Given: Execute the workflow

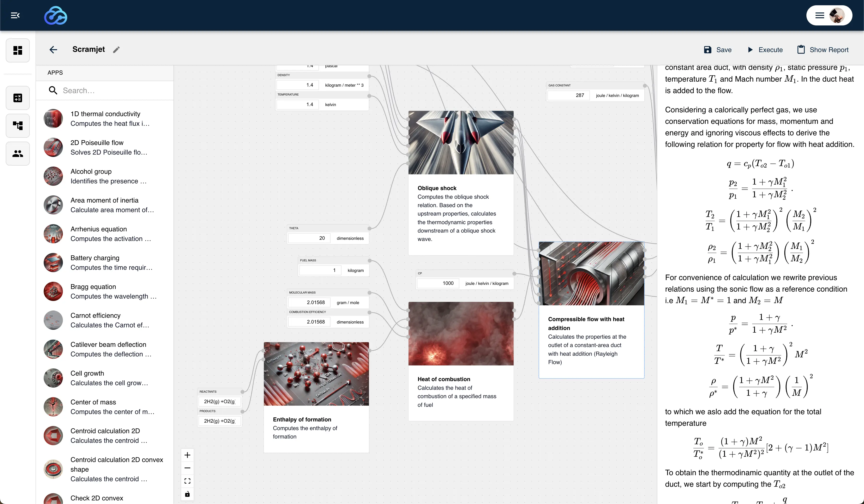Looking at the screenshot, I should pos(765,50).
